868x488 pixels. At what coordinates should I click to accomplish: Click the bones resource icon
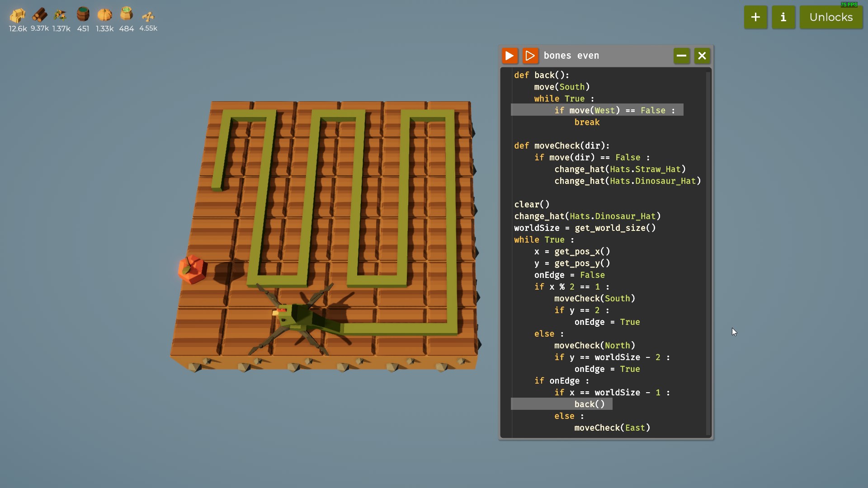pos(148,16)
